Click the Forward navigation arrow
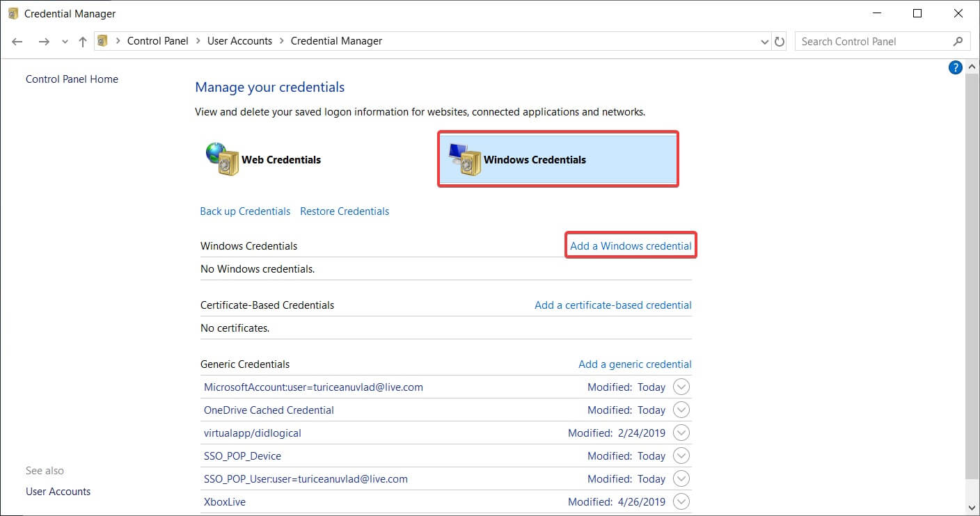Screen dimensions: 980x516 coord(44,42)
